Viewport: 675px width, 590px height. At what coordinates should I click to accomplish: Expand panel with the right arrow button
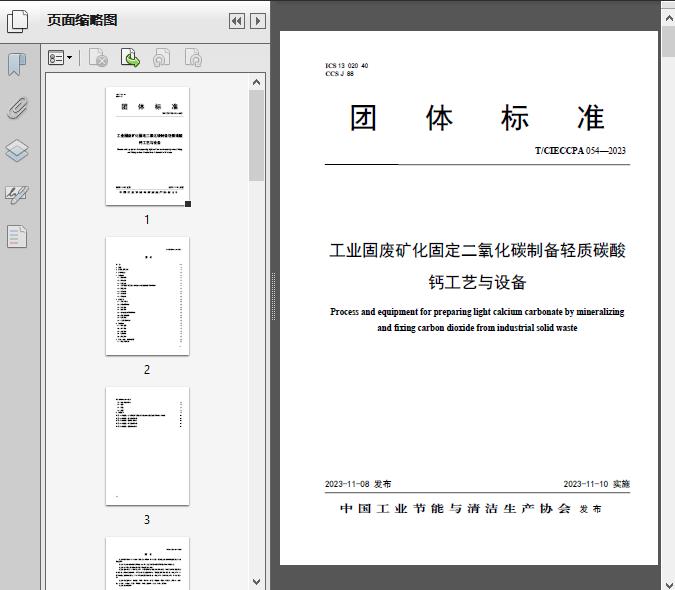[x=258, y=21]
